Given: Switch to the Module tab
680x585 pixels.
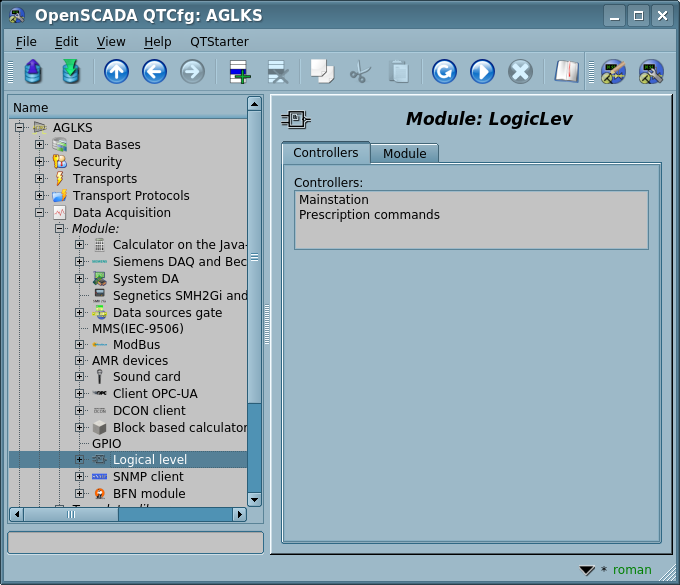Looking at the screenshot, I should (405, 154).
